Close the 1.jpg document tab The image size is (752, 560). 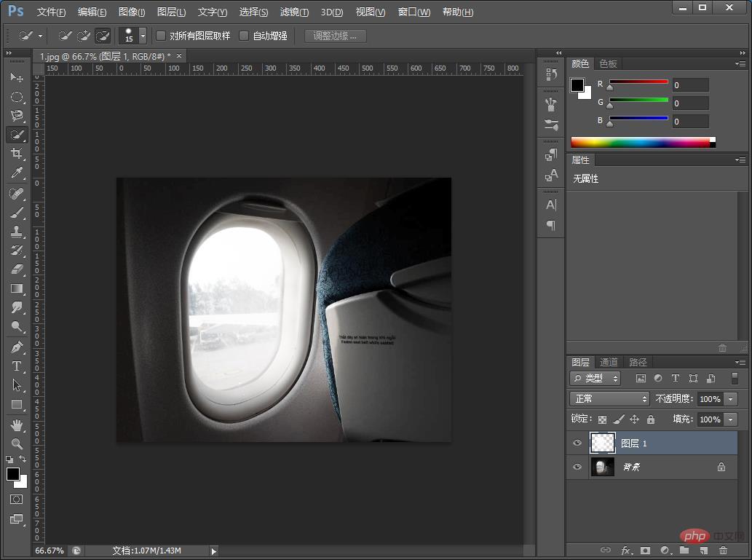pyautogui.click(x=179, y=55)
